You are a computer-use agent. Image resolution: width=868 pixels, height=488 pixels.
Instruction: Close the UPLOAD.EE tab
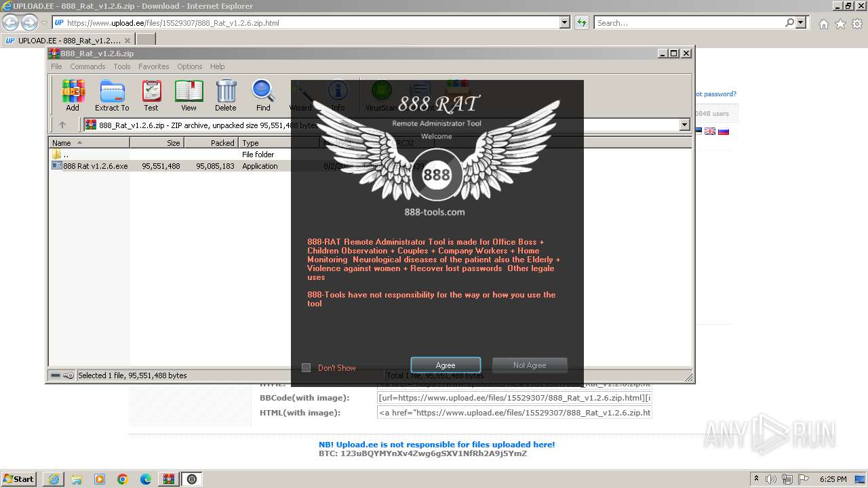(127, 41)
